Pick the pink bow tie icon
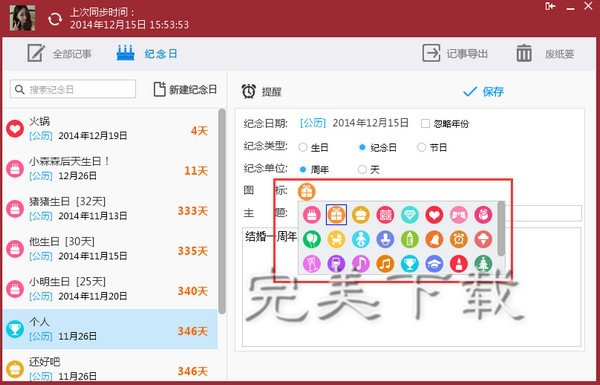 (459, 215)
